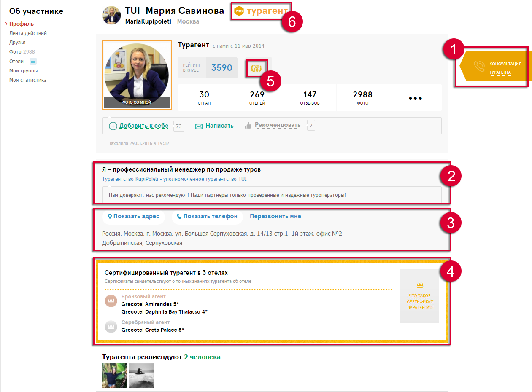Viewport: 532px width, 392px height.
Task: Click the city label Москва in header
Action: point(188,21)
